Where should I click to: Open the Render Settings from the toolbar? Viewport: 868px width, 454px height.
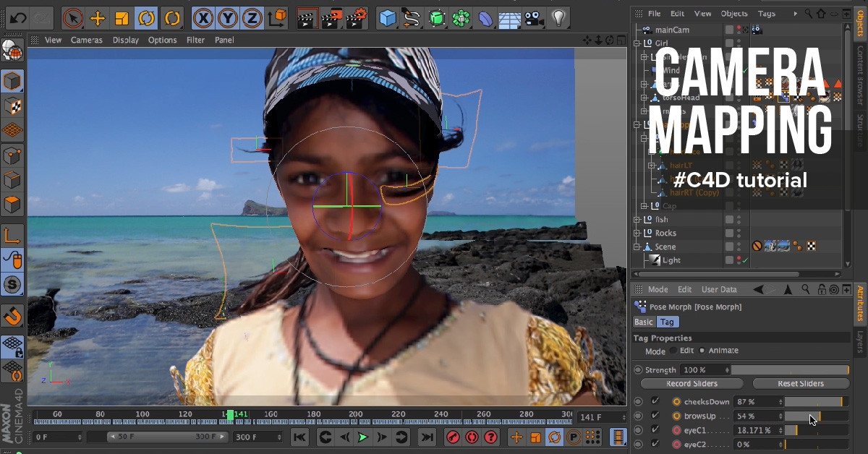coord(356,17)
